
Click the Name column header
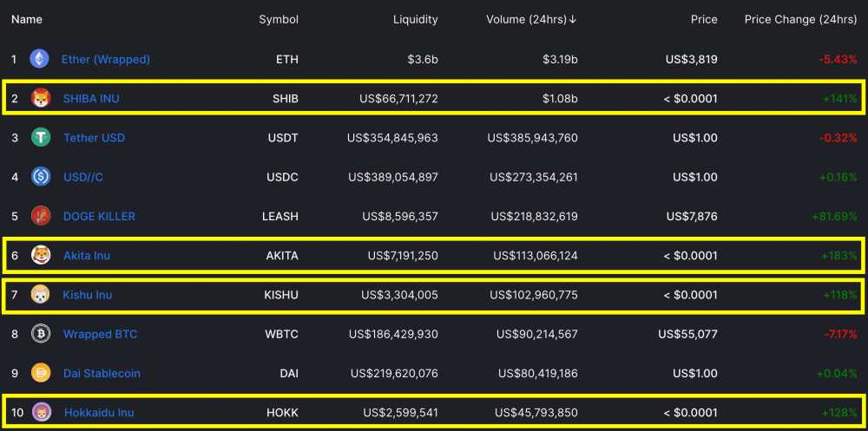point(27,19)
